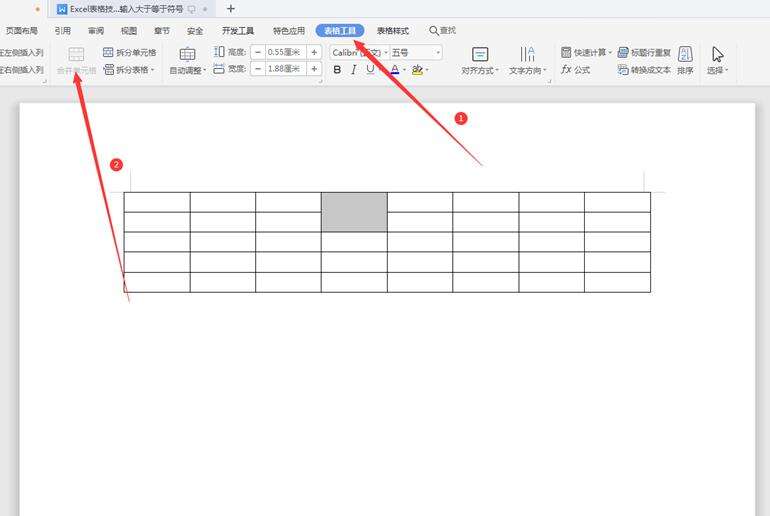Switch to the View (视图) tab
This screenshot has width=770, height=516.
(129, 30)
